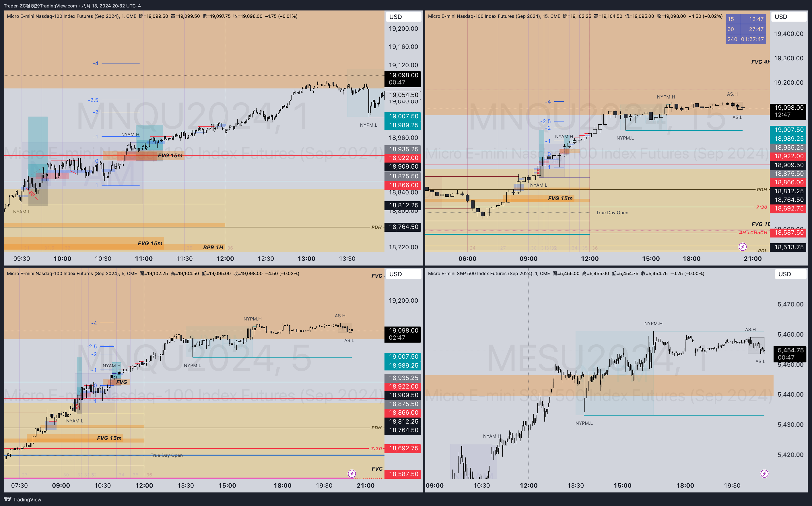Select the 7:30 label in 15-minute pane

(x=762, y=207)
